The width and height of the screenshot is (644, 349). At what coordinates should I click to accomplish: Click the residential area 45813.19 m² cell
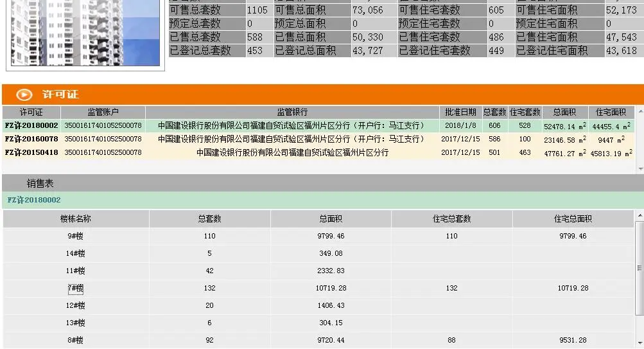point(611,153)
